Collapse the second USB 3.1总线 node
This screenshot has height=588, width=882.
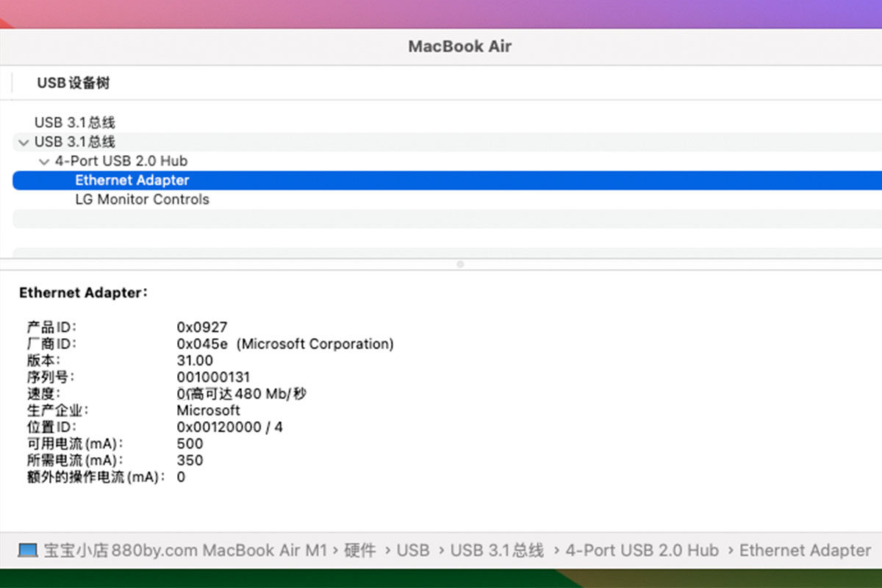click(24, 143)
